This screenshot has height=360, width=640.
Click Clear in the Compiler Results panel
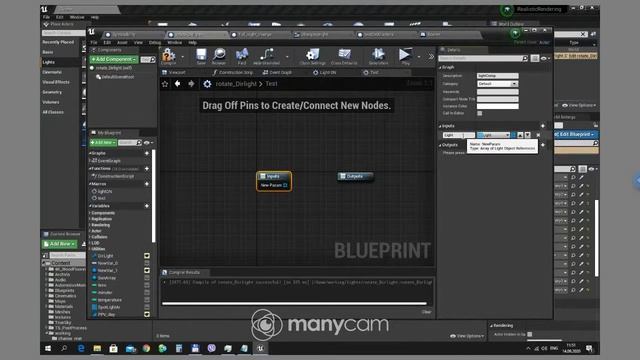[426, 312]
